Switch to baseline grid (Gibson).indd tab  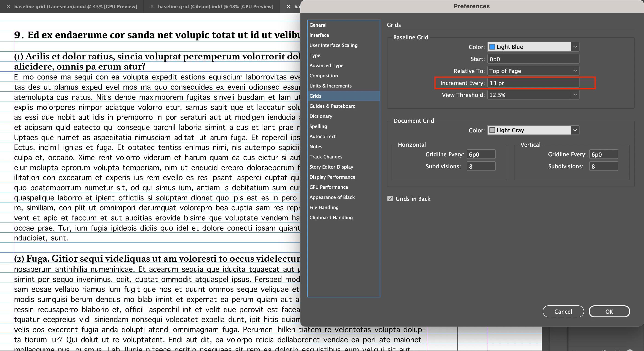pyautogui.click(x=215, y=6)
